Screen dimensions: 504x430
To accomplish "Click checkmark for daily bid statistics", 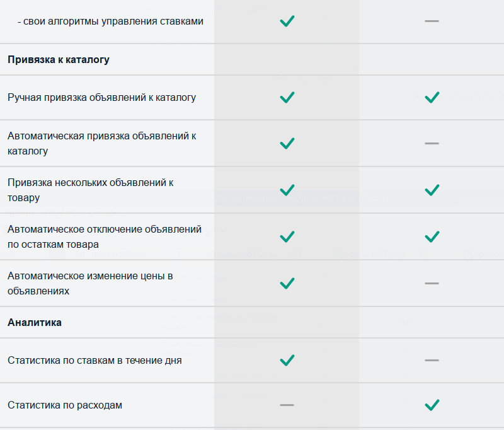I will tap(287, 360).
